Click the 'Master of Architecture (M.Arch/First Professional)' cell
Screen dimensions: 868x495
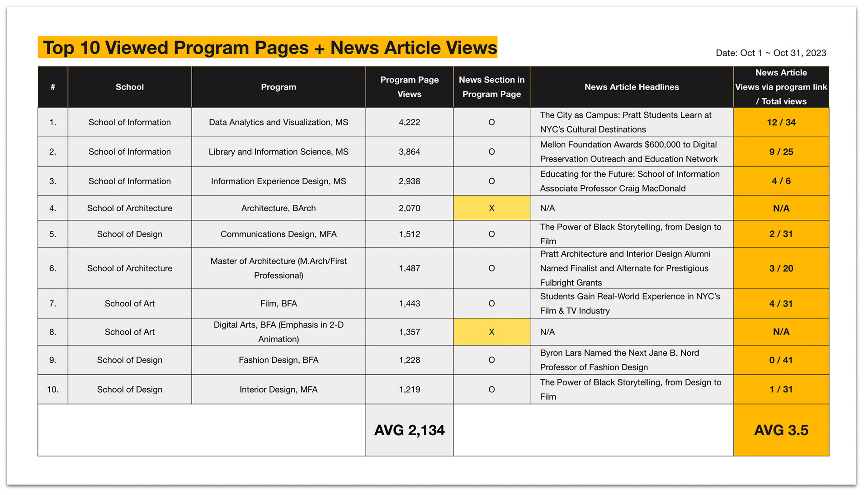(x=278, y=268)
